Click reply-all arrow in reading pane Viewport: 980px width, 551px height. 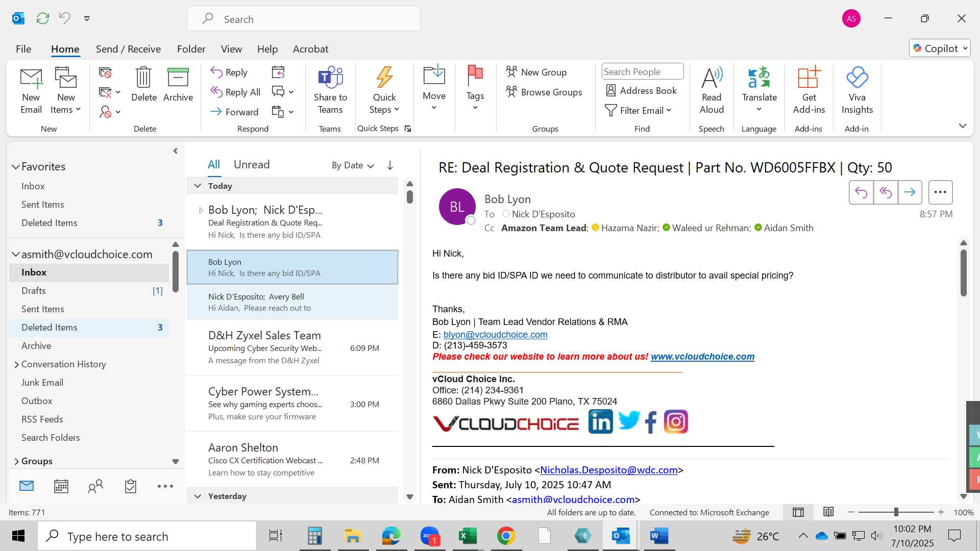pos(886,192)
